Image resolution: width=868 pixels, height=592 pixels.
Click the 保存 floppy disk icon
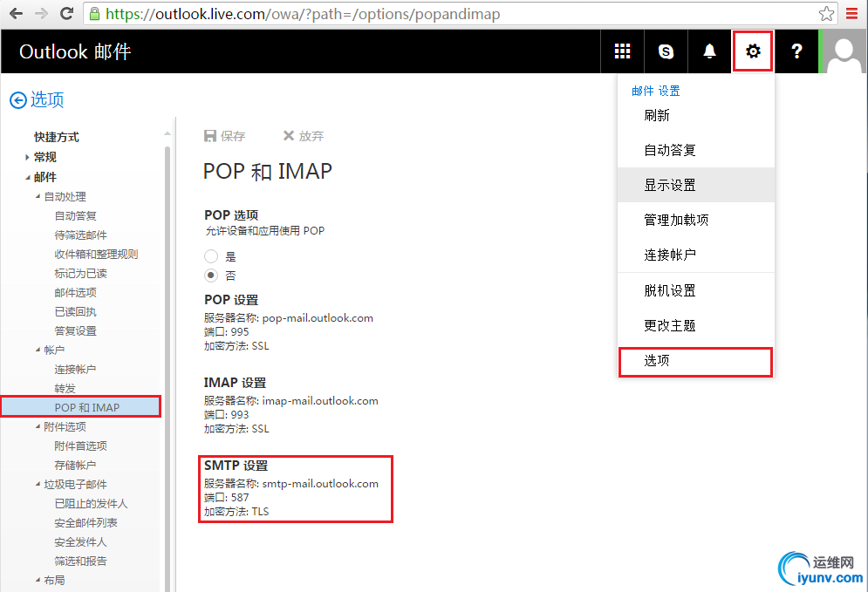pyautogui.click(x=210, y=136)
